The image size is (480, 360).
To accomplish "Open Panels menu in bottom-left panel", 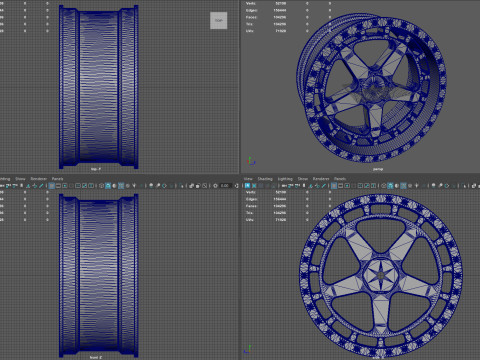I will click(58, 179).
